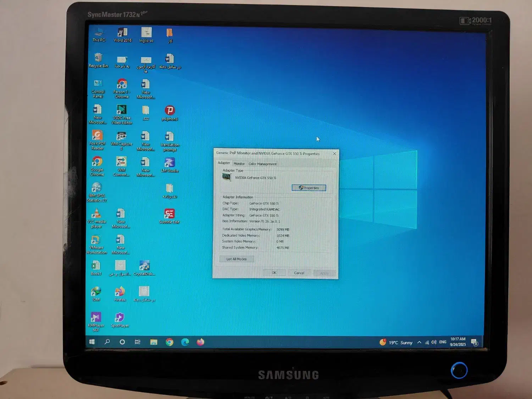Open the network icon in system tray
This screenshot has width=532, height=399.
point(427,342)
